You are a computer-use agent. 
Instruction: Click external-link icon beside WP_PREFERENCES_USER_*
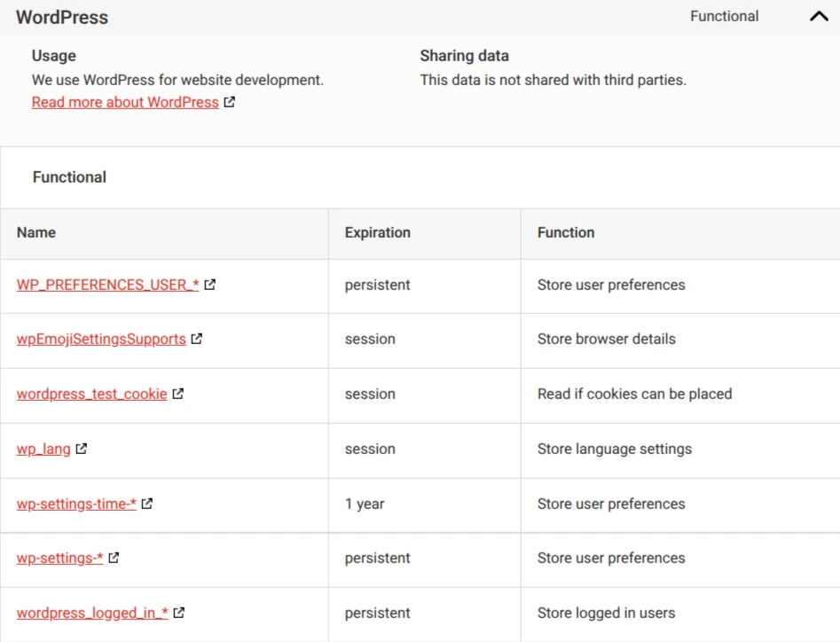pyautogui.click(x=210, y=285)
